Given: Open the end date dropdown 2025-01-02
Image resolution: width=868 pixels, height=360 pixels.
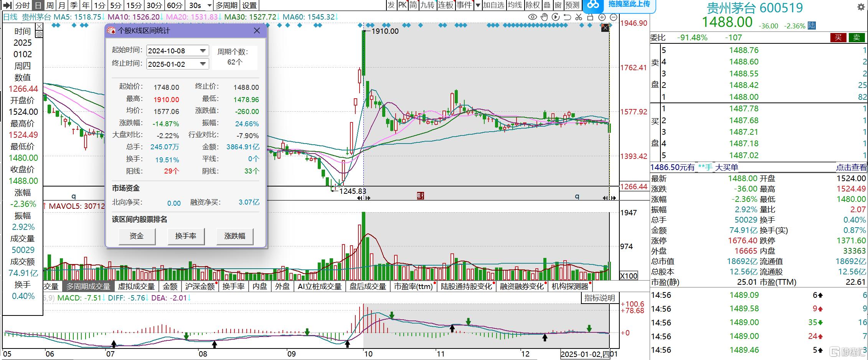Looking at the screenshot, I should (x=203, y=64).
